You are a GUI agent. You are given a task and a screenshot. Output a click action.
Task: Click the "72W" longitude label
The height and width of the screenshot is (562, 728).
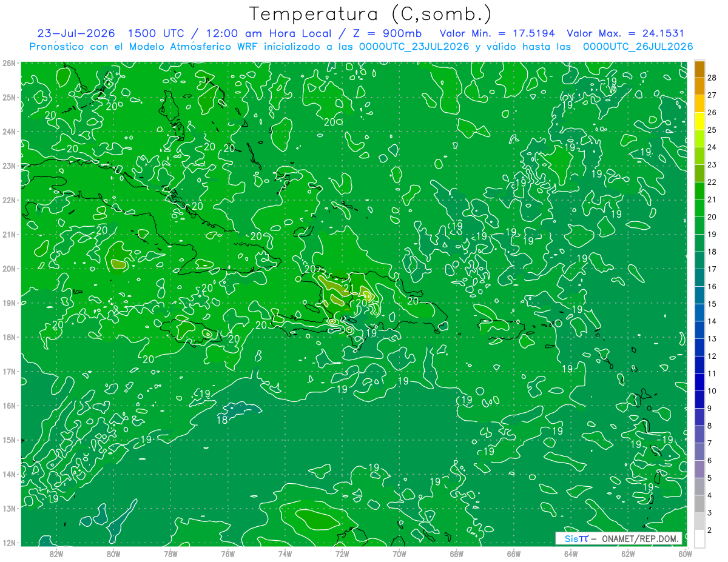click(x=342, y=554)
